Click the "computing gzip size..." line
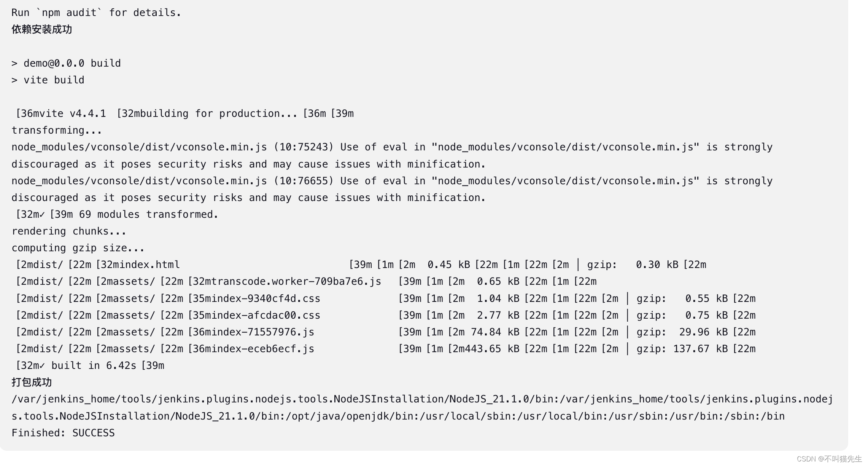The width and height of the screenshot is (868, 466). click(78, 248)
